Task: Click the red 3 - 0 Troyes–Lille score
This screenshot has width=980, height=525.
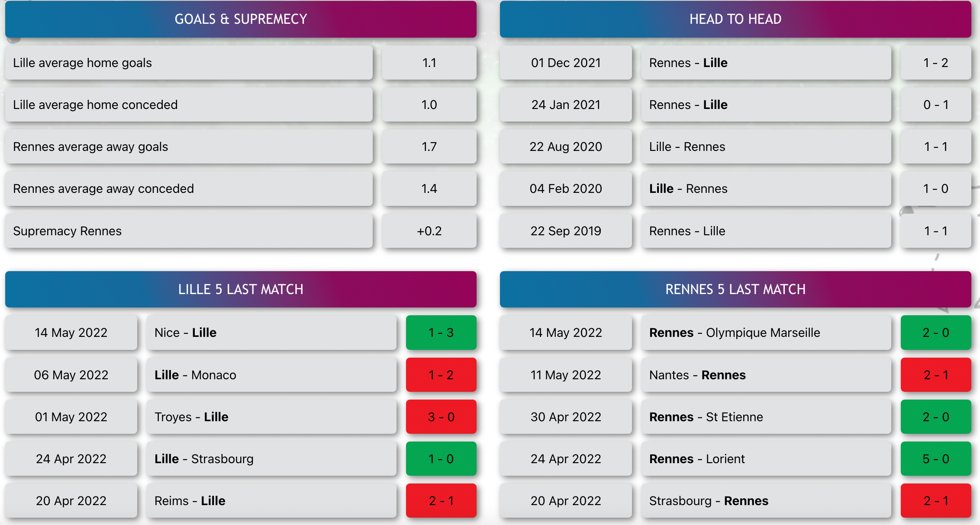Action: (441, 417)
